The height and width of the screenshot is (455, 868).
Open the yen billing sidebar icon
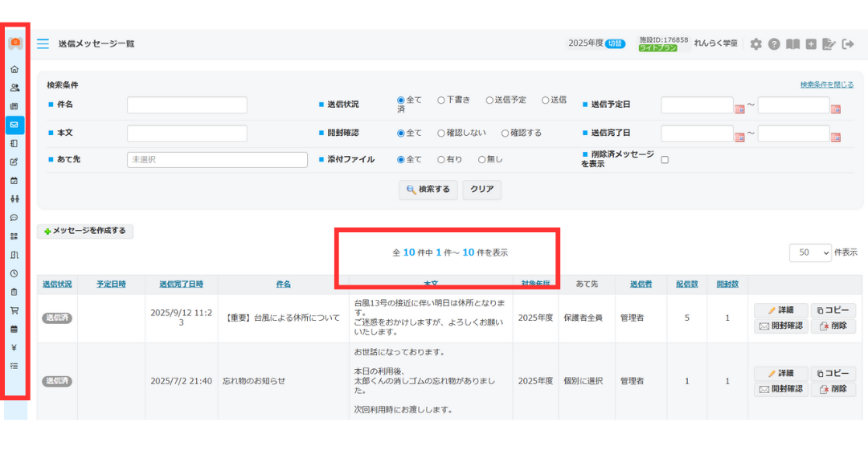(14, 347)
